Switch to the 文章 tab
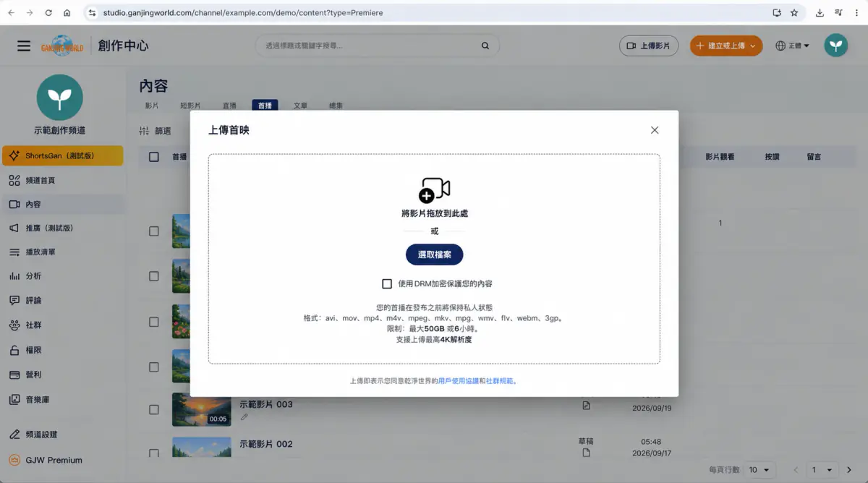868x483 pixels. [300, 106]
